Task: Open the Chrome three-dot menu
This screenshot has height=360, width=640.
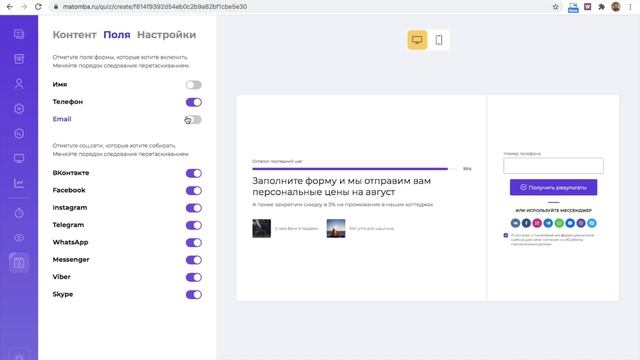Action: (631, 7)
